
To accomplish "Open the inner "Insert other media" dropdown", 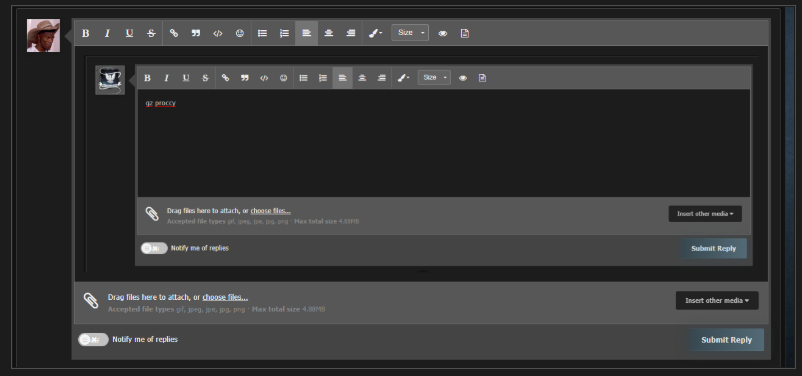I will click(705, 214).
